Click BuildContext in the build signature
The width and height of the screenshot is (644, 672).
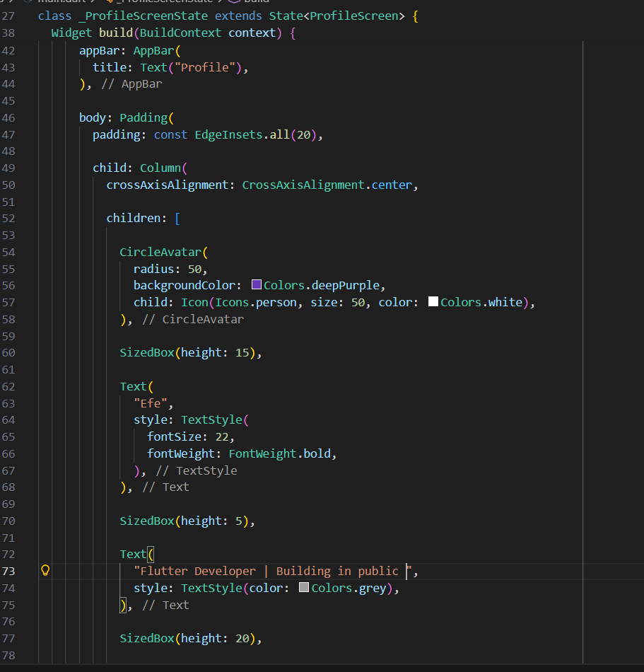[x=180, y=33]
